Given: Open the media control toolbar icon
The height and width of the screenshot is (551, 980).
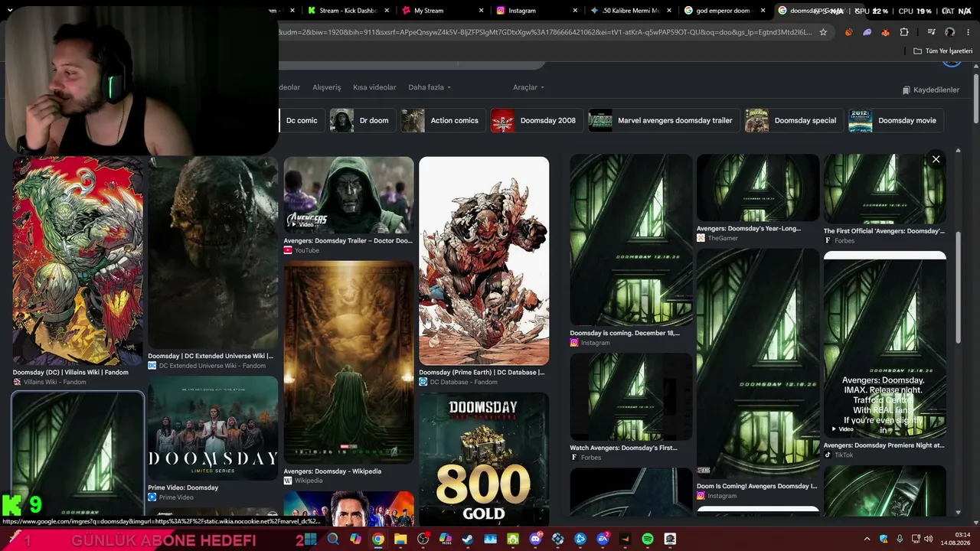Looking at the screenshot, I should [x=931, y=32].
